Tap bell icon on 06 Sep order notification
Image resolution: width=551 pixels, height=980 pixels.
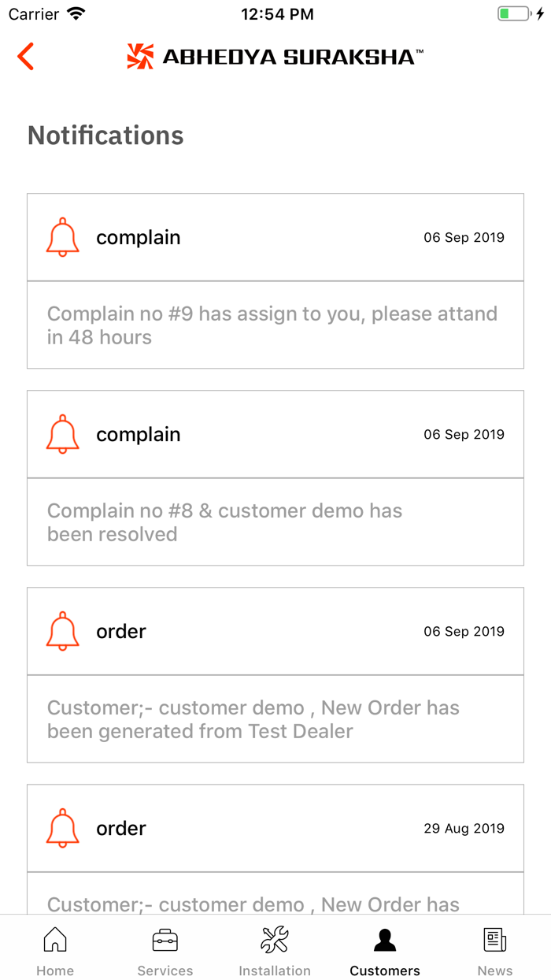[63, 631]
